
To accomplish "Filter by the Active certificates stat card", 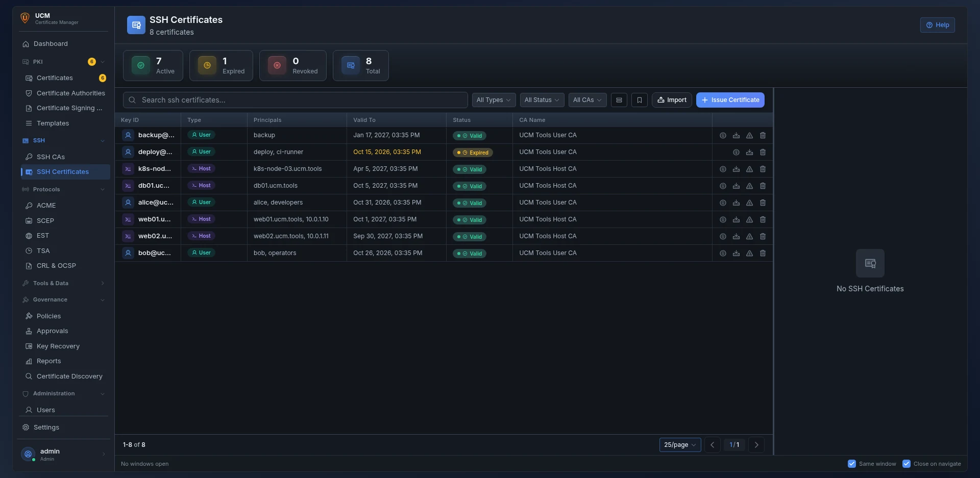I will pos(153,65).
